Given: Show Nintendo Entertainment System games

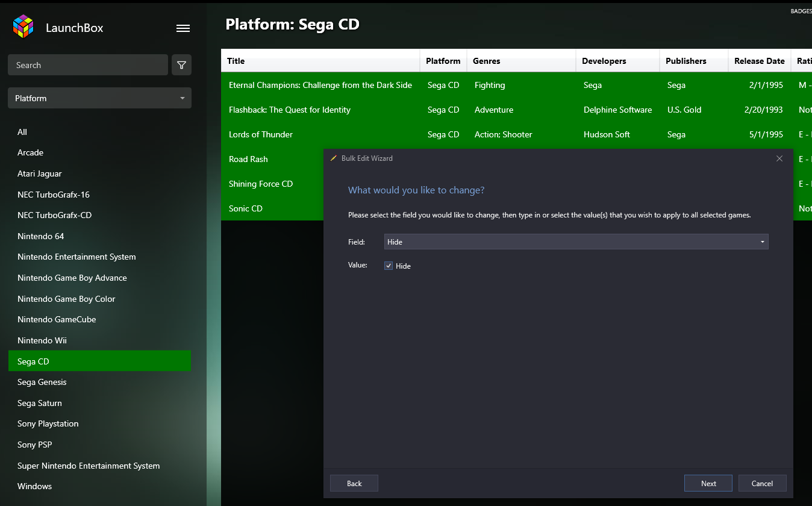Looking at the screenshot, I should tap(99, 257).
